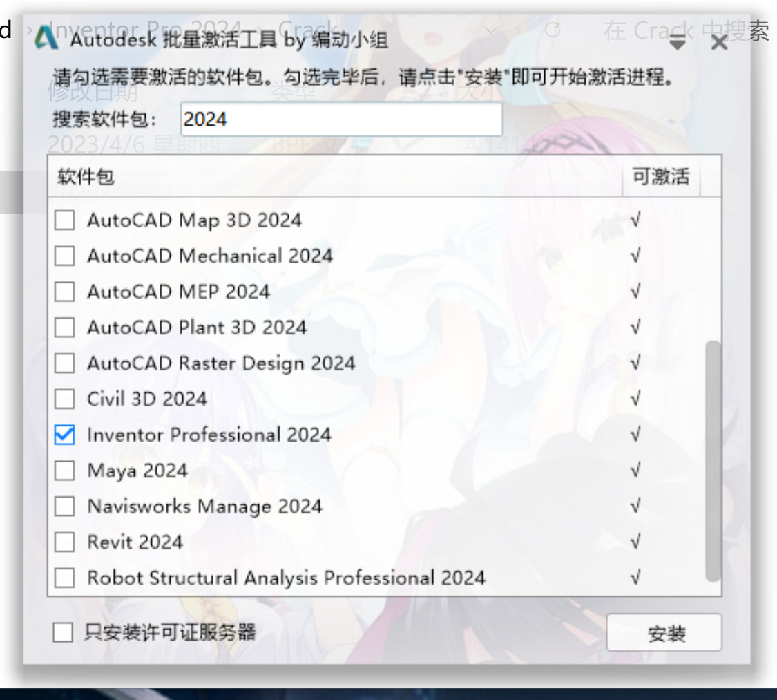Open the title bar pull-down arrow menu
This screenshot has height=700, width=777.
(x=678, y=42)
